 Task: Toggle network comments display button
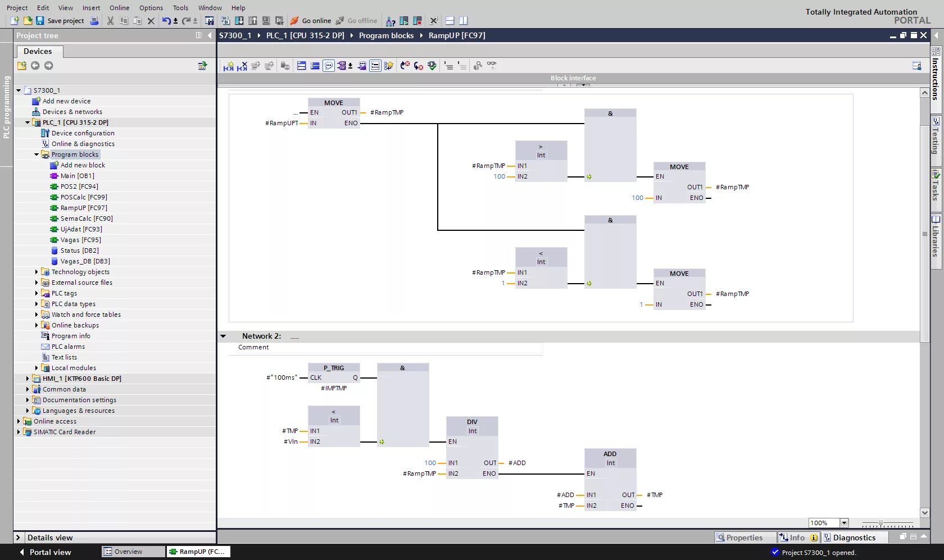pyautogui.click(x=329, y=66)
